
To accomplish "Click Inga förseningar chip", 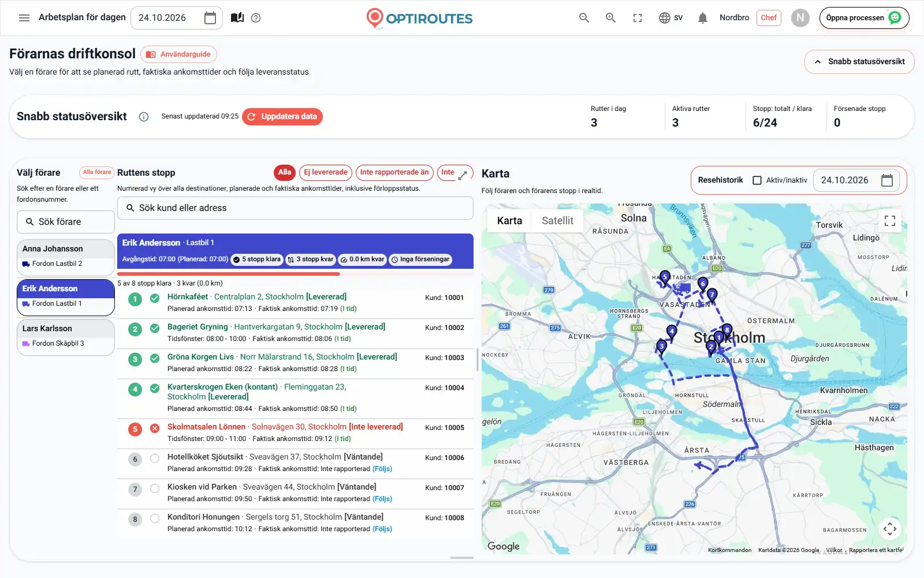I will 420,260.
